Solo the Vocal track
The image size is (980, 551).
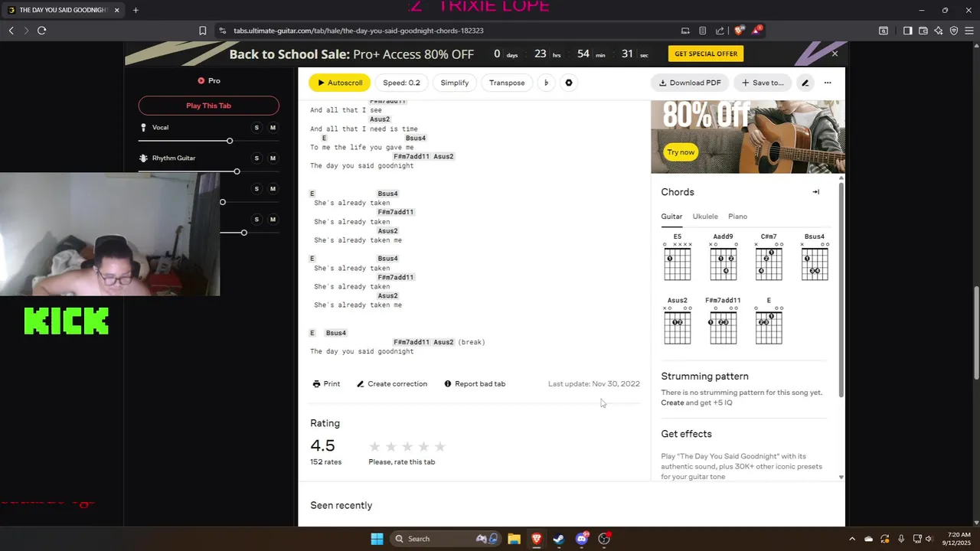[256, 128]
